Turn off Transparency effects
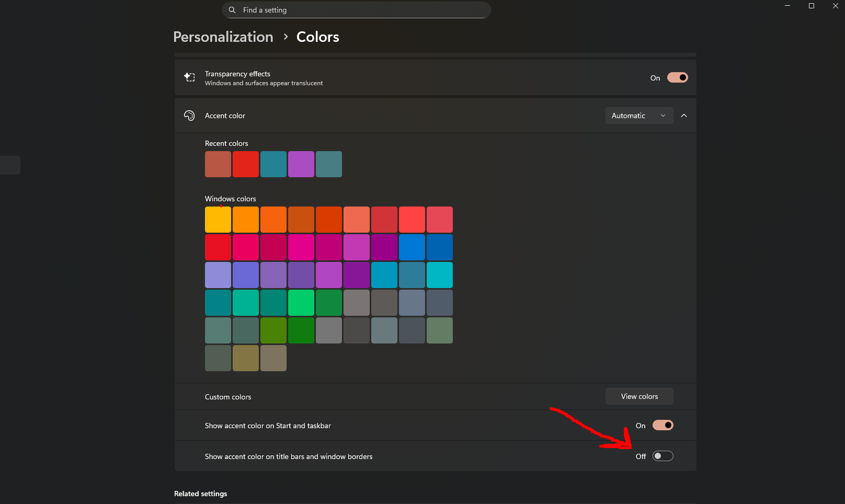Image resolution: width=845 pixels, height=504 pixels. click(x=677, y=77)
